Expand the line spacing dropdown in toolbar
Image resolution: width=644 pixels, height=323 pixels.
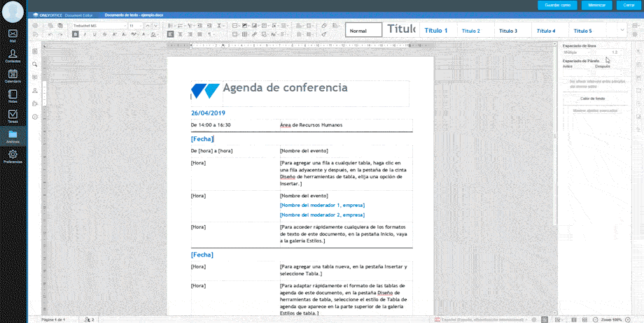(224, 25)
